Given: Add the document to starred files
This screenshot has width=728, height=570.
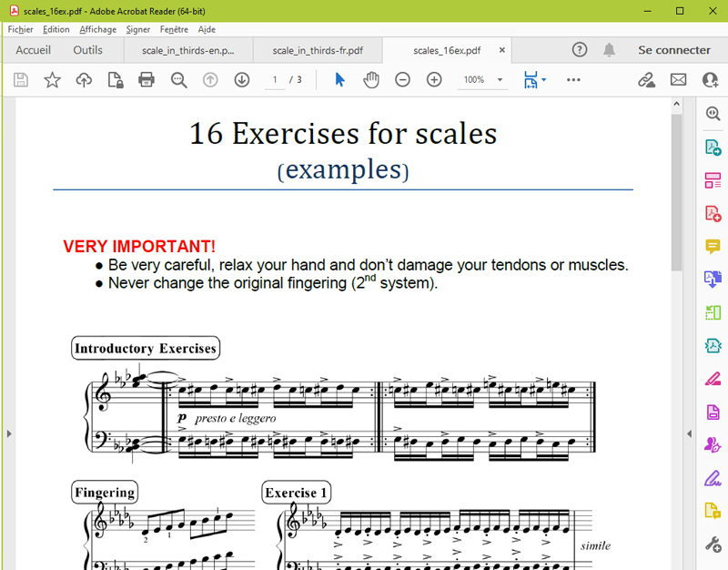Looking at the screenshot, I should click(52, 80).
